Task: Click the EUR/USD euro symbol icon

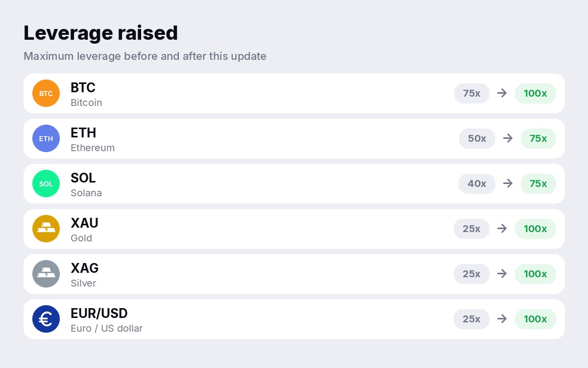Action: [46, 319]
